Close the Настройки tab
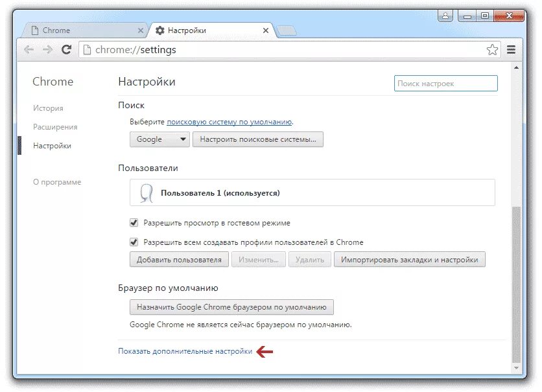The height and width of the screenshot is (392, 542). point(265,30)
